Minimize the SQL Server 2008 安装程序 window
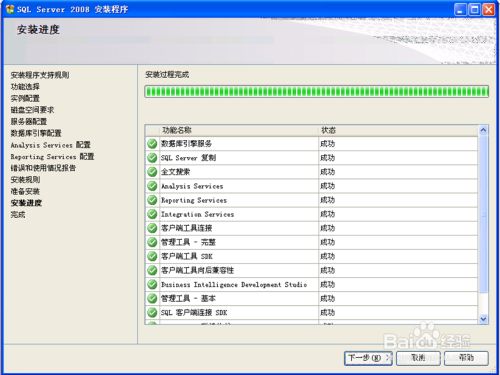The width and height of the screenshot is (500, 375). (460, 9)
